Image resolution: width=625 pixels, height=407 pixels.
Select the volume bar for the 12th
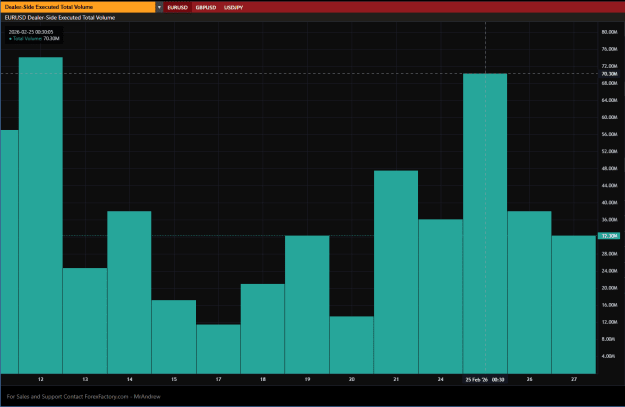pyautogui.click(x=41, y=215)
